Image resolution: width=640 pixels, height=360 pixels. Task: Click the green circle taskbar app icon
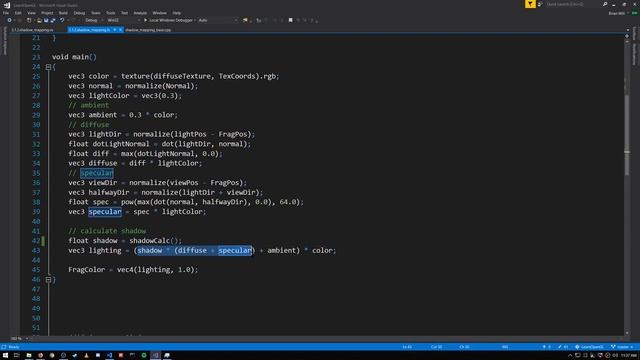pos(144,356)
